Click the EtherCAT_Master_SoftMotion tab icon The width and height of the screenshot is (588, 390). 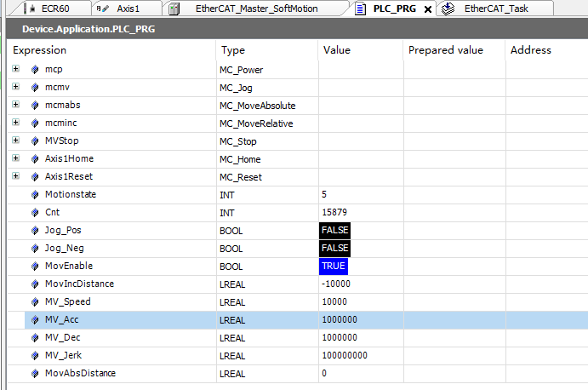pyautogui.click(x=174, y=9)
